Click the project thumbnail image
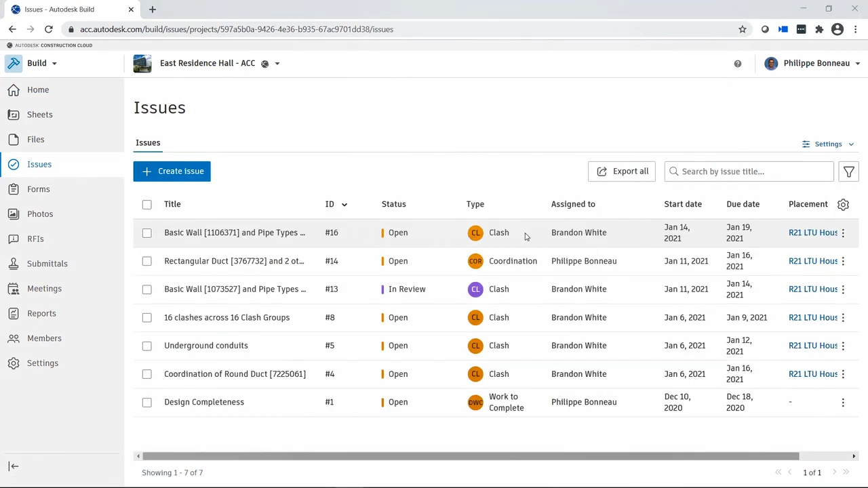 (x=142, y=64)
